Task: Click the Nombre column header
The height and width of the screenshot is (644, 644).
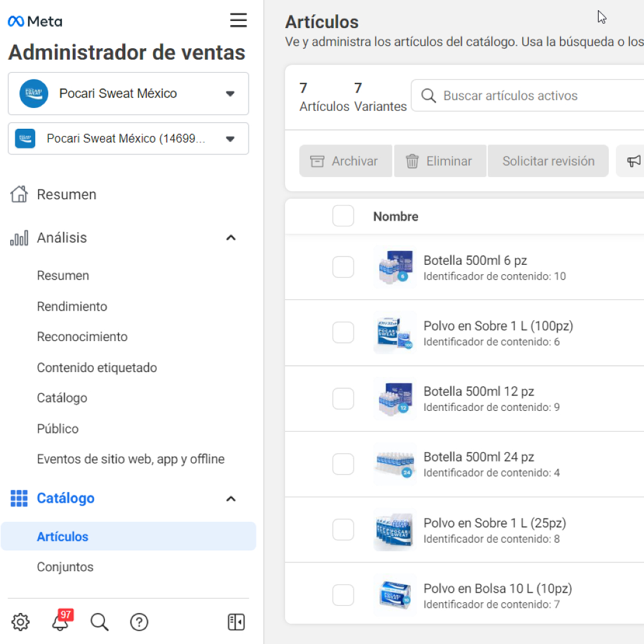Action: [x=395, y=216]
